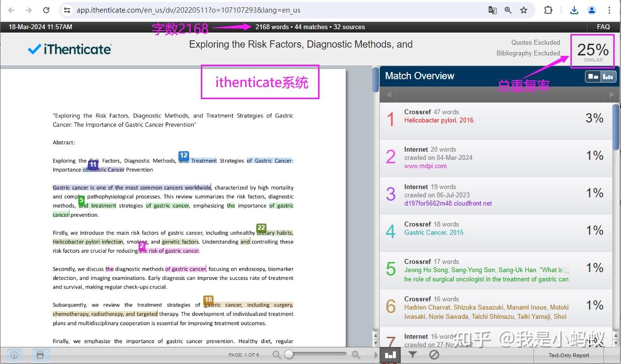This screenshot has height=364, width=621.
Task: Open the FAQ link
Action: coord(603,27)
